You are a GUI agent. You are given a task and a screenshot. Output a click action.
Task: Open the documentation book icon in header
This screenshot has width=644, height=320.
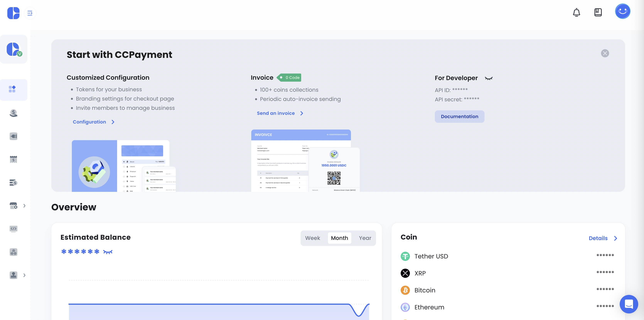point(598,12)
